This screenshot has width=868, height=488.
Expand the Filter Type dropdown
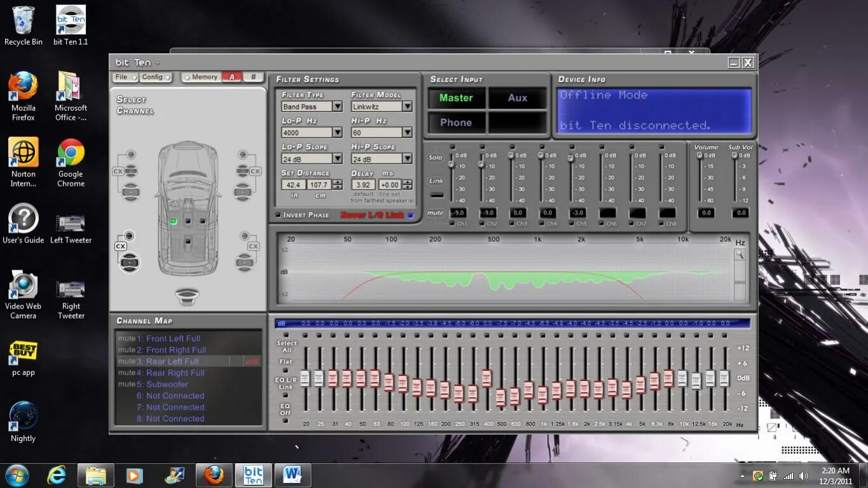[338, 107]
